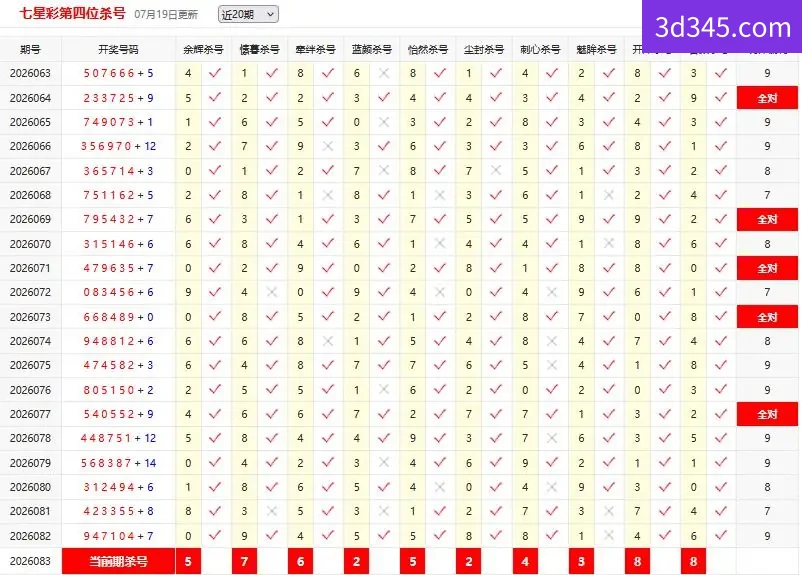Click the 七星彩第四位杀号 page title

click(x=72, y=14)
